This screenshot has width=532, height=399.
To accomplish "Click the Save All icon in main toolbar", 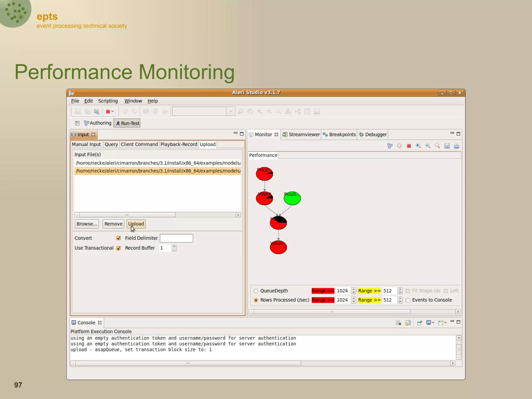I will (87, 112).
